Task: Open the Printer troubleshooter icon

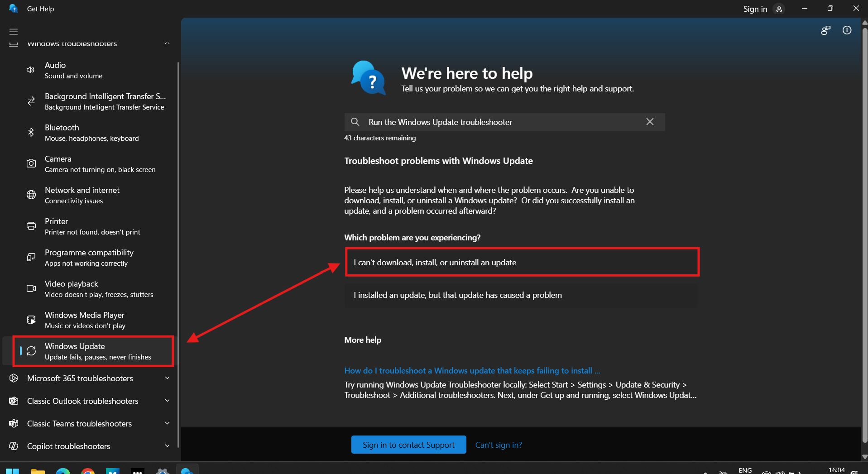Action: click(31, 226)
